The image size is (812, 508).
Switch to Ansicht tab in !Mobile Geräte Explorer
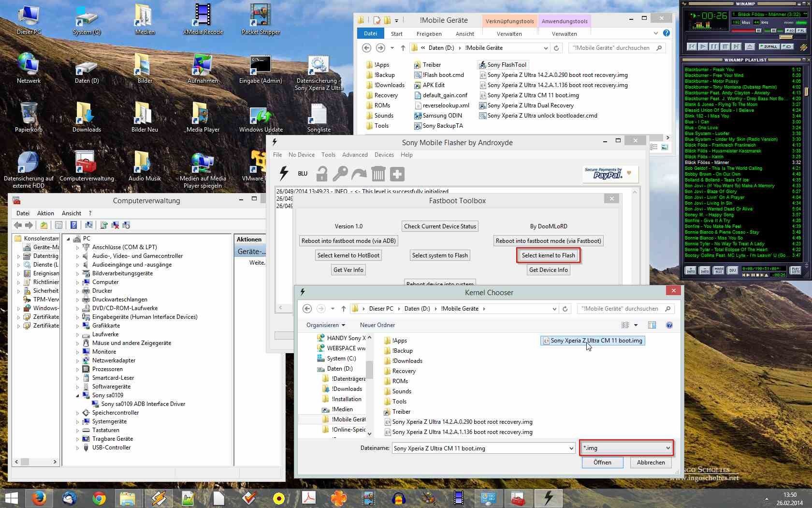pyautogui.click(x=464, y=34)
